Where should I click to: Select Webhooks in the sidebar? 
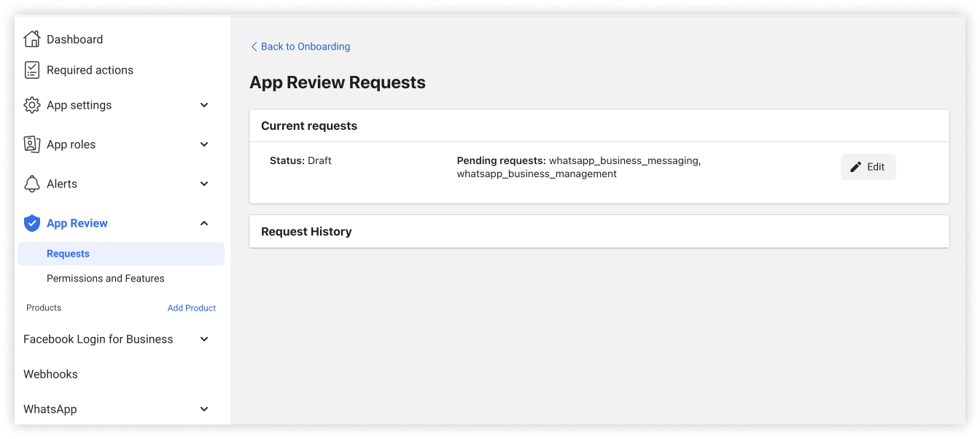[x=50, y=373]
